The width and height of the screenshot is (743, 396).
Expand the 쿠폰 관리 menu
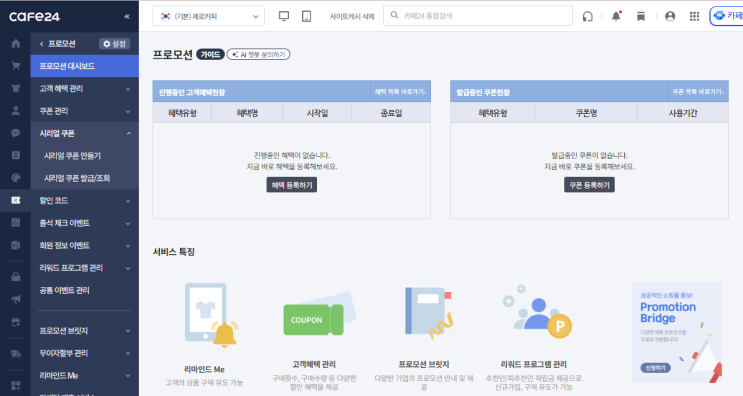tap(84, 111)
